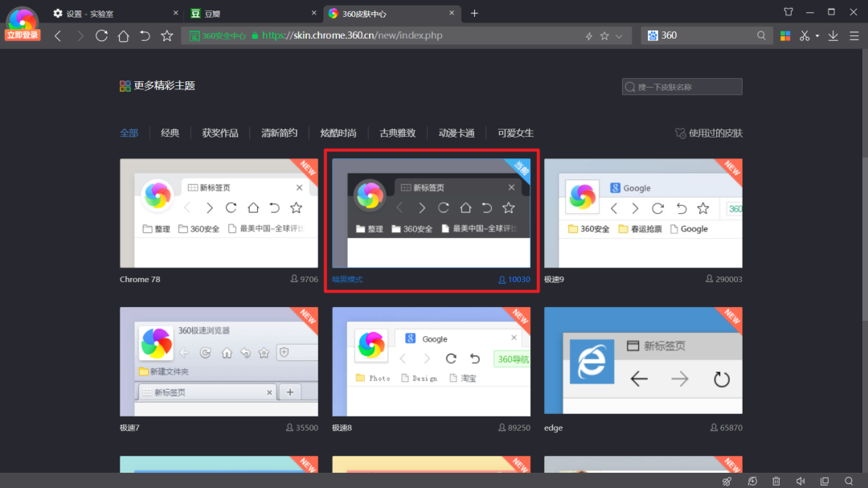
Task: Select the 动漫卡通 category
Action: (x=457, y=133)
